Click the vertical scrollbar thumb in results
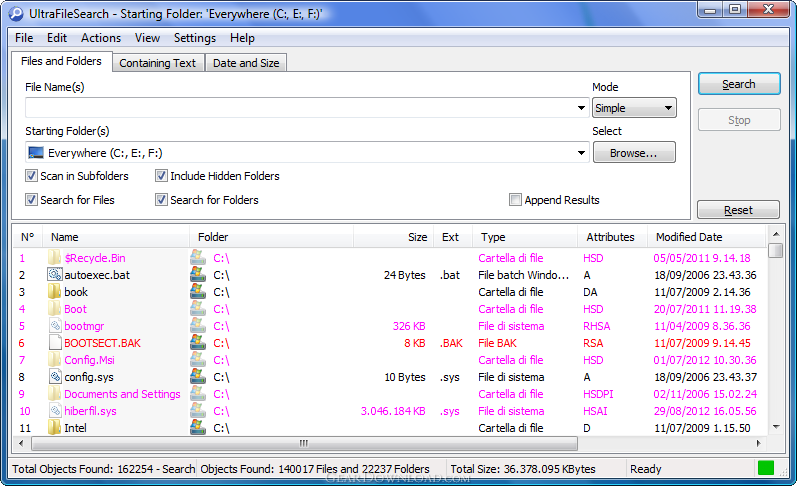 [776, 251]
